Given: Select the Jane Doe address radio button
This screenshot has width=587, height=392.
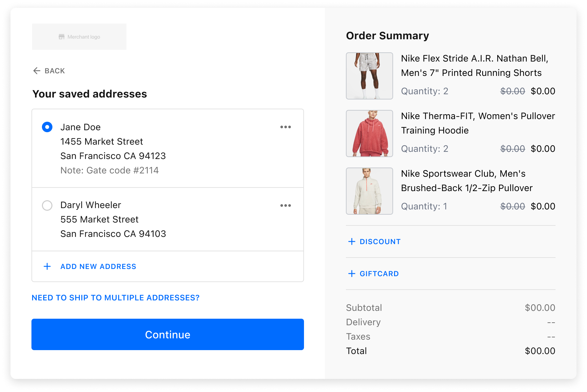Looking at the screenshot, I should click(x=47, y=127).
